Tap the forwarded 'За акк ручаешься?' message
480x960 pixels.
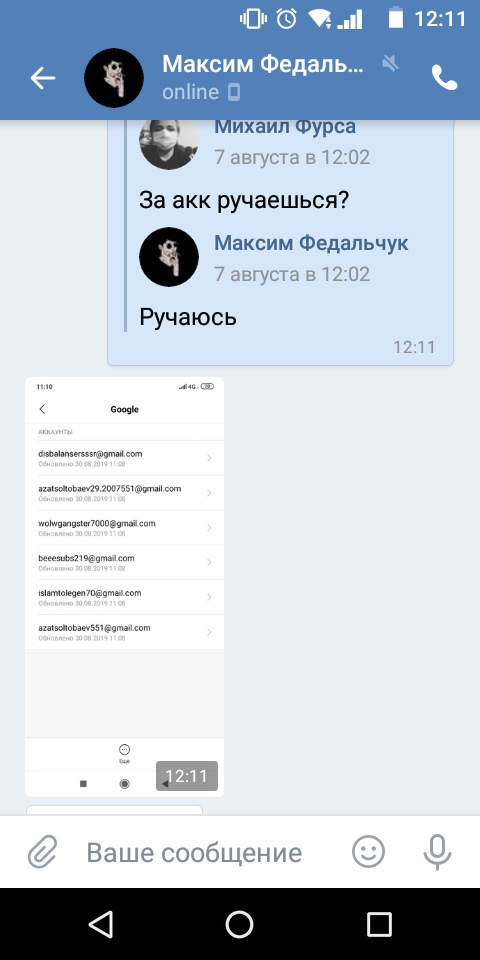(244, 200)
